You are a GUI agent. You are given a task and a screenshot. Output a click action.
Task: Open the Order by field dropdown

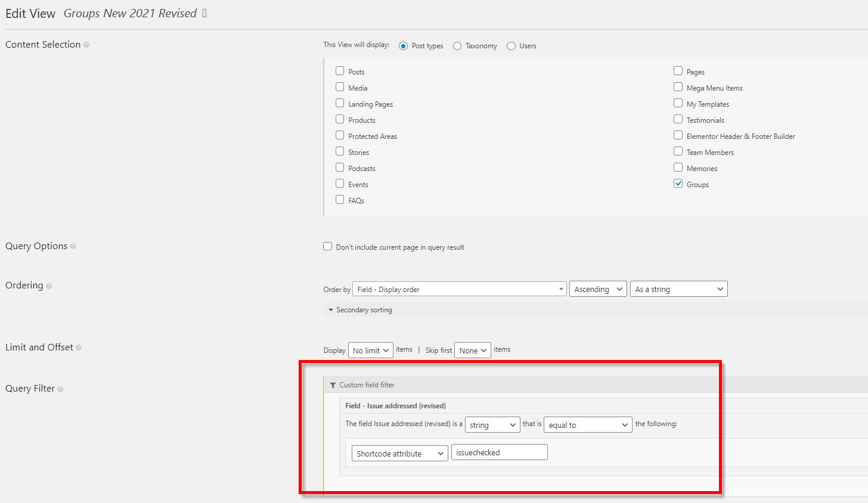[x=460, y=289]
